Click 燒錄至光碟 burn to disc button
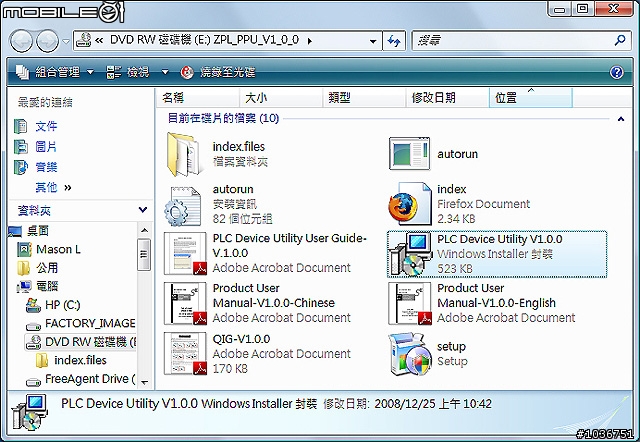640x442 pixels. coord(218,72)
